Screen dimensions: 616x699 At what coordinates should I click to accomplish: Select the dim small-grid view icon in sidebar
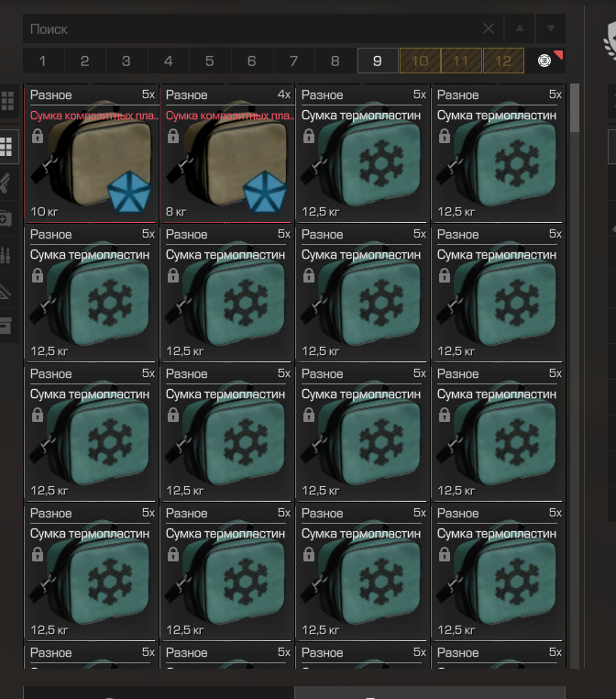(8, 101)
